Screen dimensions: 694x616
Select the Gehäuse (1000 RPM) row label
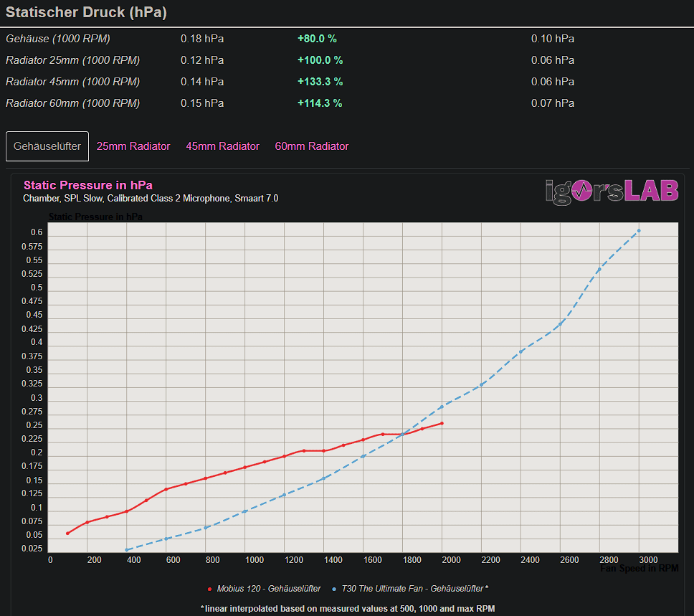click(58, 39)
